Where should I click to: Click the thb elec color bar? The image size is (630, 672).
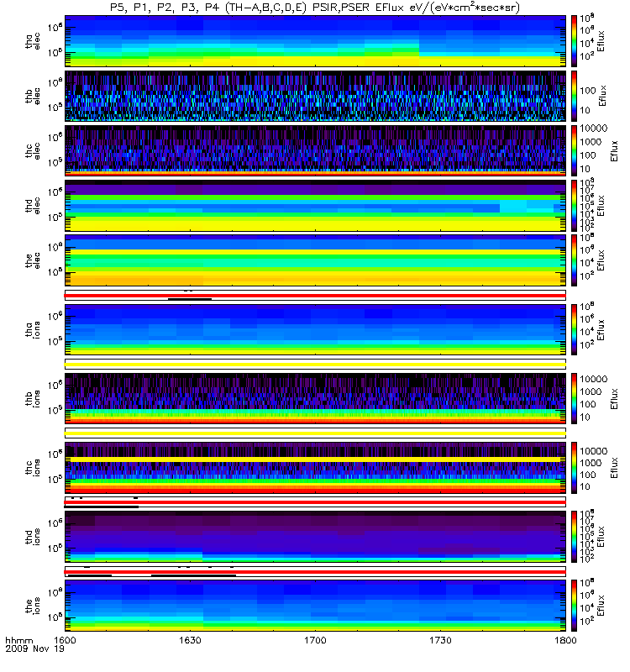(574, 96)
